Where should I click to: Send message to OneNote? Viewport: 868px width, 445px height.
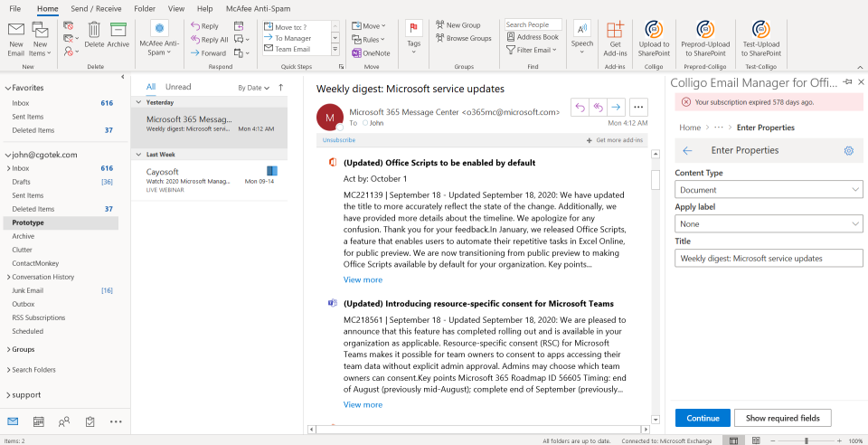(x=371, y=53)
